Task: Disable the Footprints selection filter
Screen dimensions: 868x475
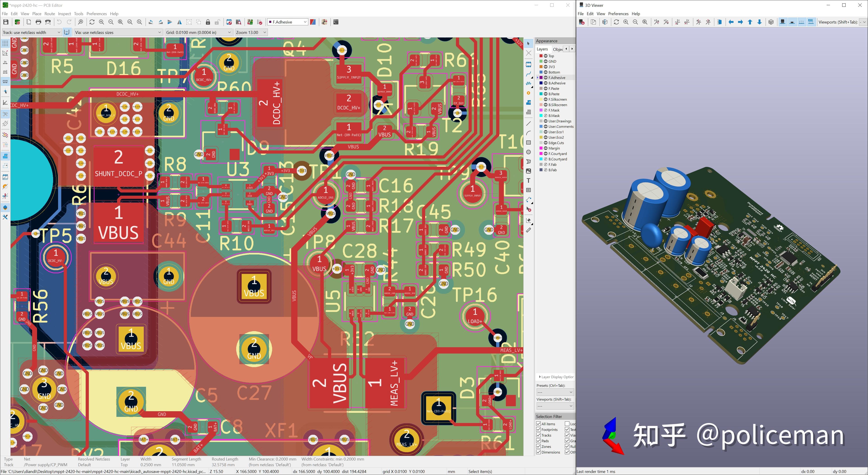Action: click(538, 430)
